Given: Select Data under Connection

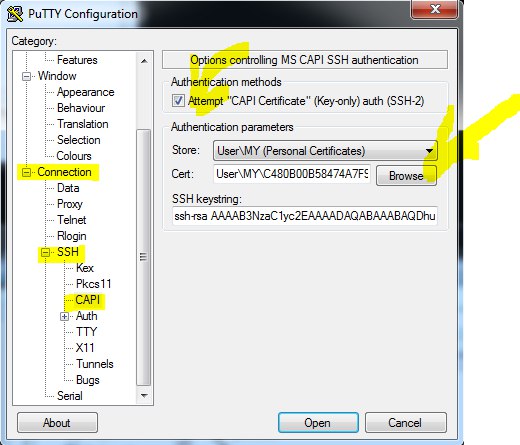Looking at the screenshot, I should coord(68,188).
